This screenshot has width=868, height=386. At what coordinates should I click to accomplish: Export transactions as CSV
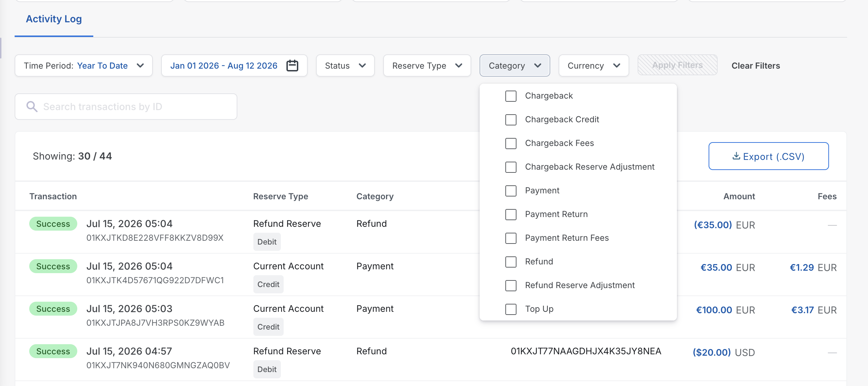768,156
